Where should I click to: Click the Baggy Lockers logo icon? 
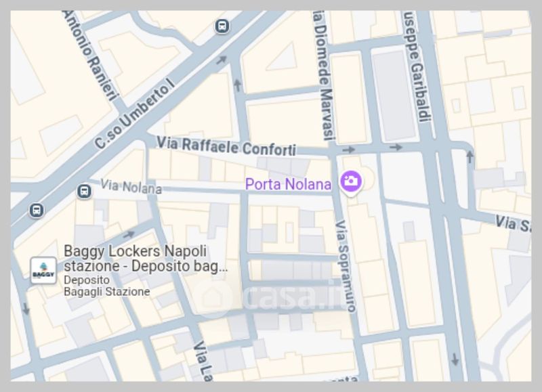[43, 270]
